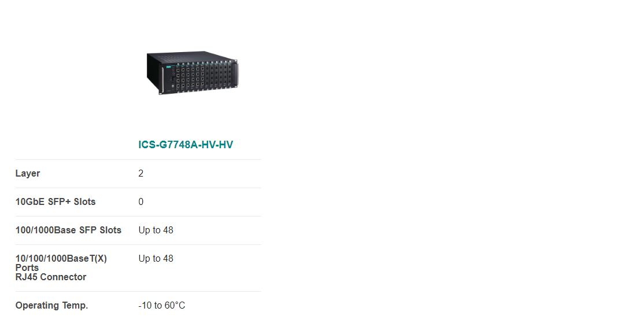Click the rack switch product image

pos(193,73)
